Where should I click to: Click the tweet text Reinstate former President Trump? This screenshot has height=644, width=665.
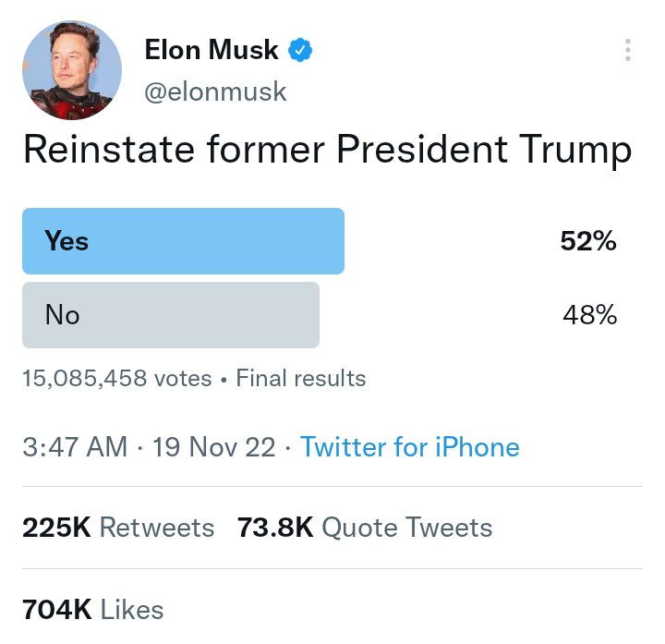[327, 151]
